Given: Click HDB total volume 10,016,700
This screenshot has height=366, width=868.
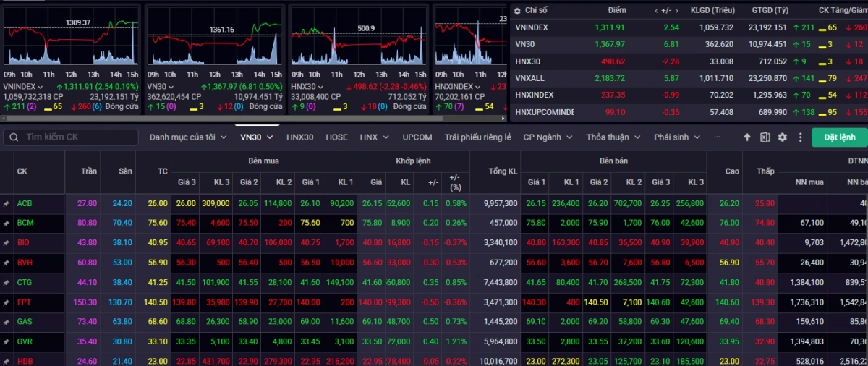Looking at the screenshot, I should 498,360.
